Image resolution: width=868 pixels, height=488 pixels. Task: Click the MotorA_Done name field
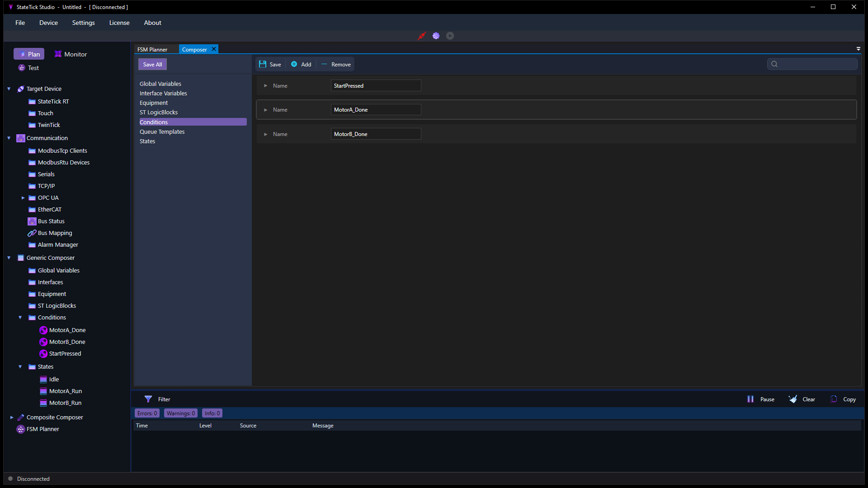coord(376,110)
